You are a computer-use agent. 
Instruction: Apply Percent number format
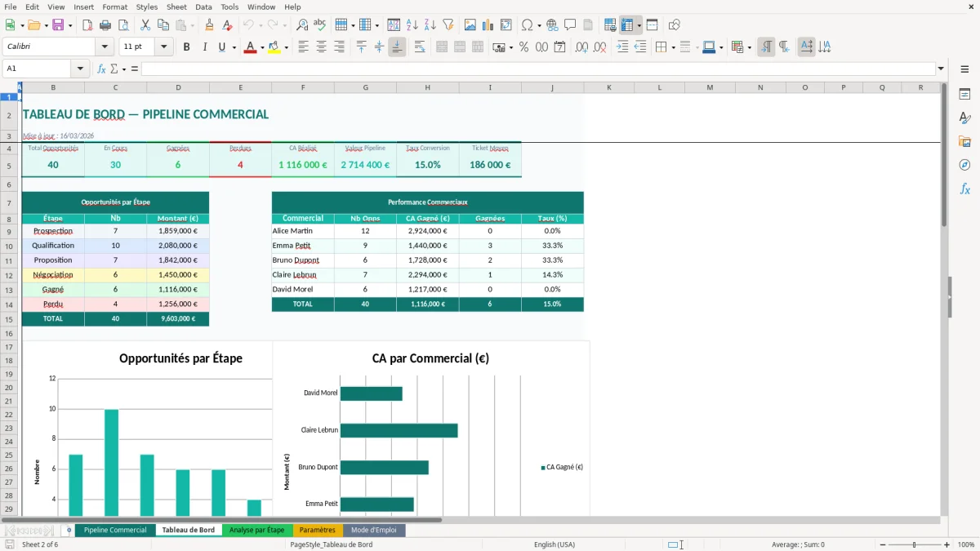523,47
